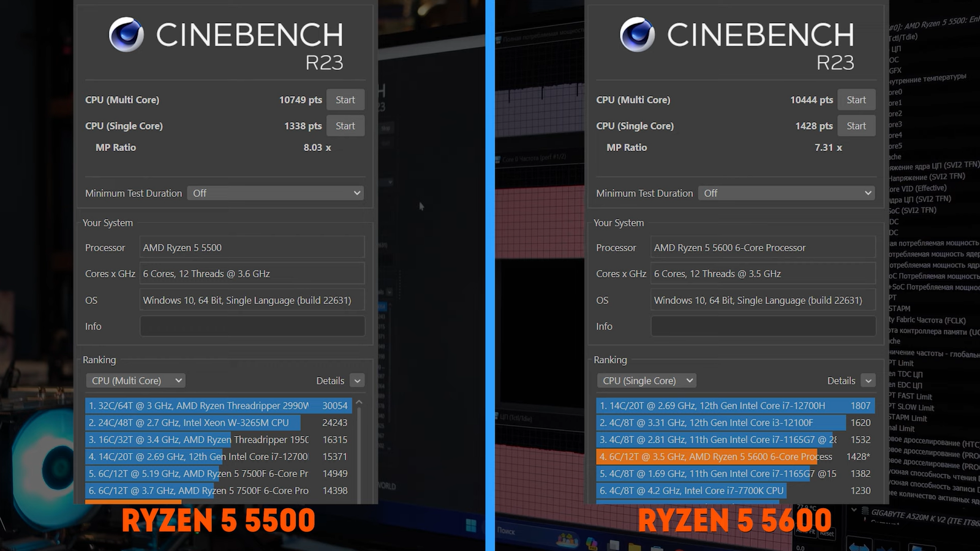Open the CPU (Single Core) ranking dropdown

[x=646, y=381]
